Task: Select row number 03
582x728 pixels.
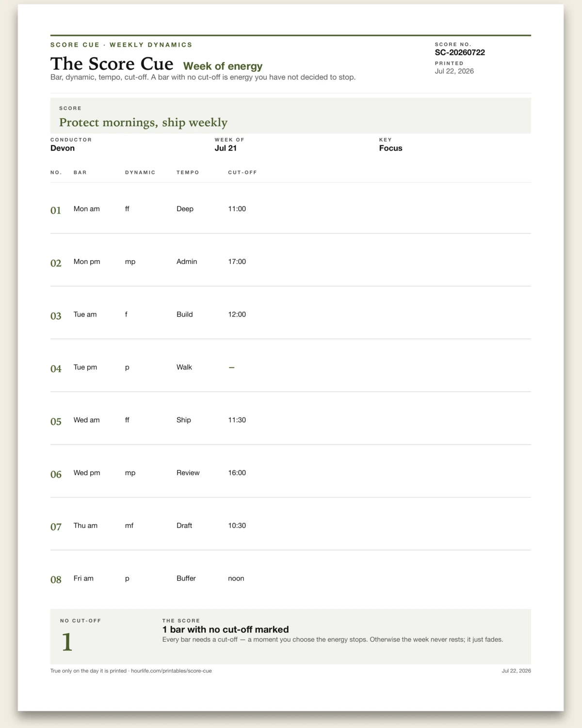Action: pyautogui.click(x=56, y=316)
